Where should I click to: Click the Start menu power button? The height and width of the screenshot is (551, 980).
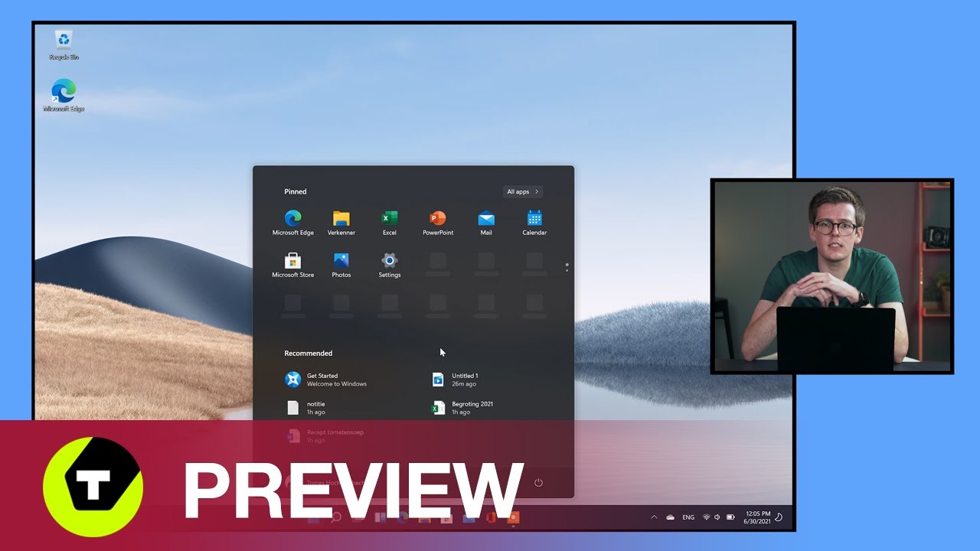click(538, 483)
